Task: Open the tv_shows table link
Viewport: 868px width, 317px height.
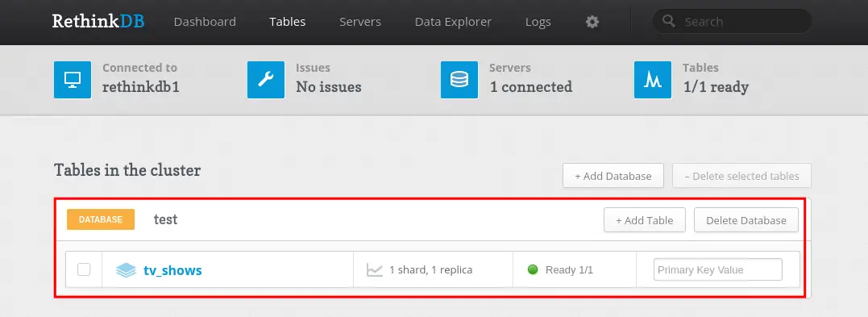Action: pyautogui.click(x=172, y=270)
